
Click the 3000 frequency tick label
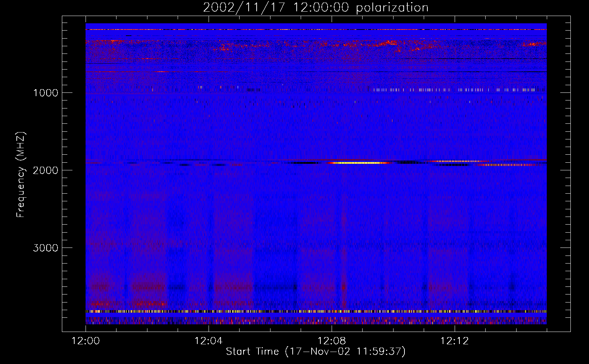46,248
